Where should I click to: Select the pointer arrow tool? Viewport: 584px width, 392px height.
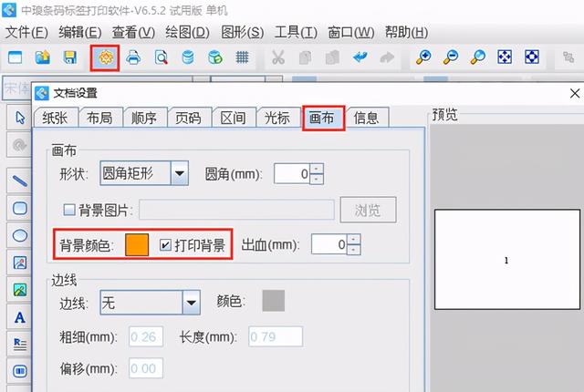coord(20,118)
